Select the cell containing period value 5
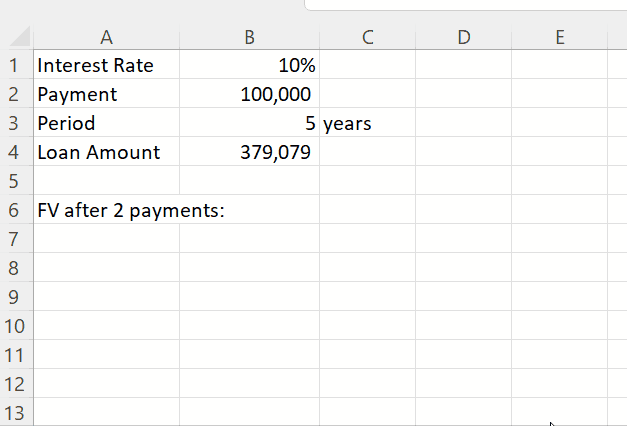The width and height of the screenshot is (627, 426). pos(249,124)
